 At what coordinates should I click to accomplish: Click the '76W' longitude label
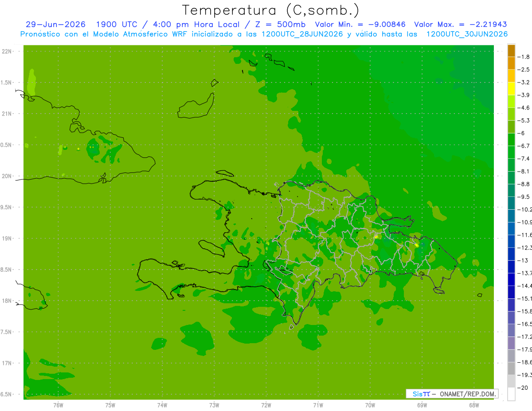tap(58, 405)
